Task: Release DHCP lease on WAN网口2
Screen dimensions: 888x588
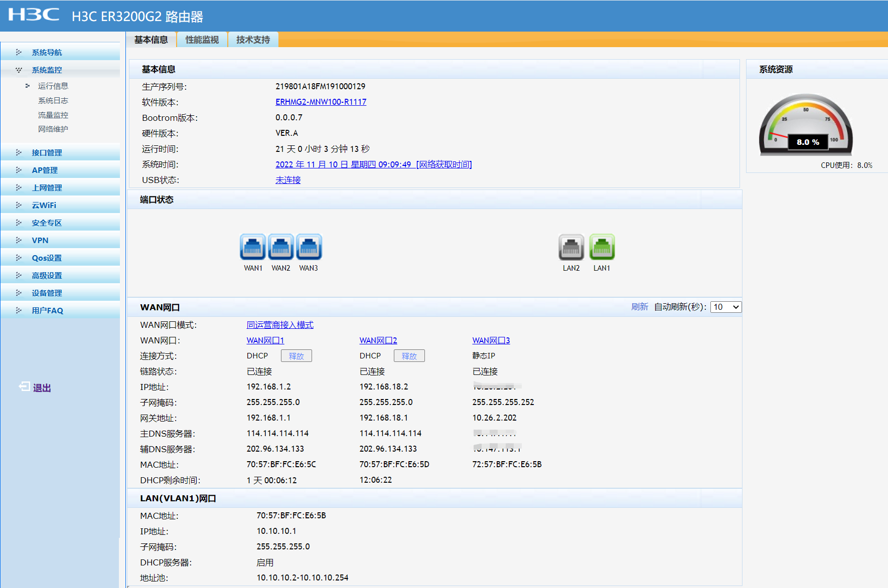Action: (x=409, y=356)
